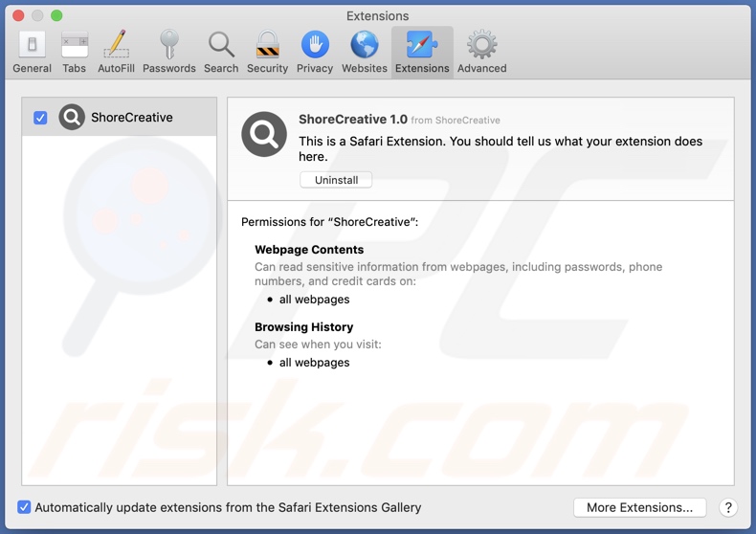Open the Websites globe icon pane
The image size is (756, 534).
365,52
